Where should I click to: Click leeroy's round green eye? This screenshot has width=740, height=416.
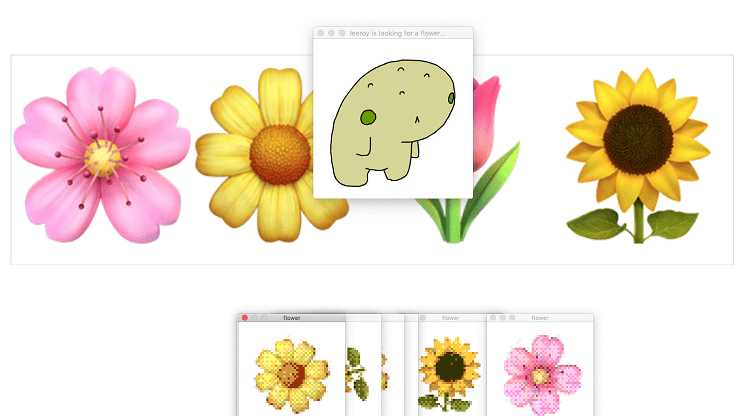coord(368,117)
